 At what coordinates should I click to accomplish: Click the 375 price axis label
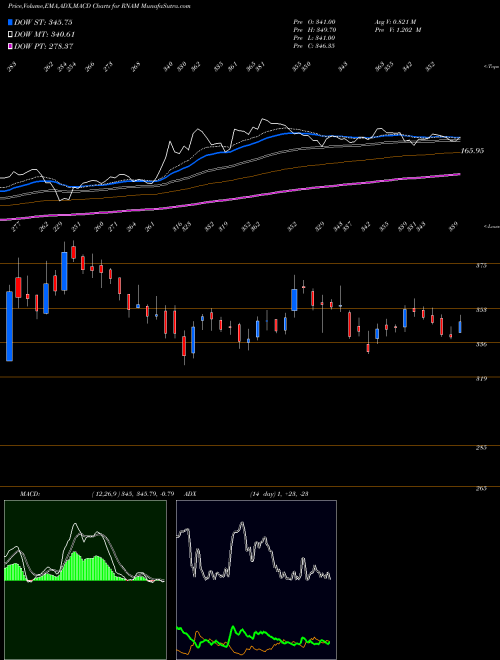pyautogui.click(x=481, y=266)
